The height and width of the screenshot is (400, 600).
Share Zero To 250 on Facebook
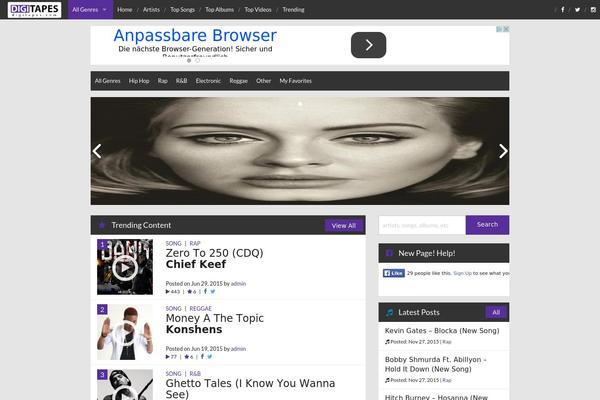point(205,291)
